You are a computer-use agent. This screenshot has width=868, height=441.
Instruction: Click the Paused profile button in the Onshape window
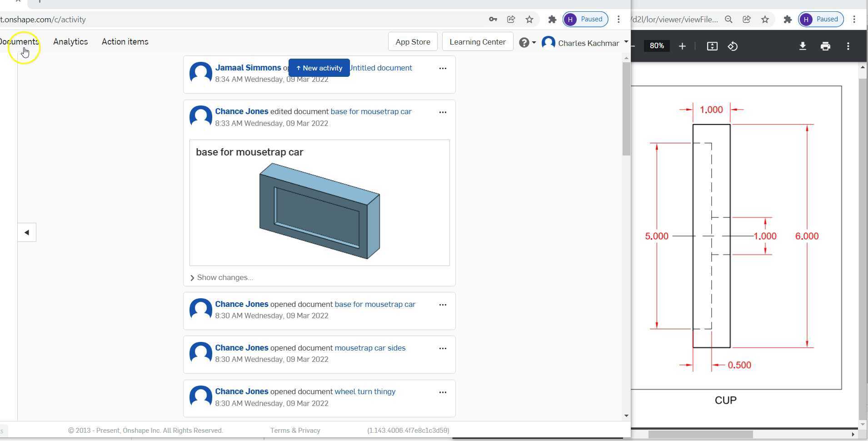pyautogui.click(x=585, y=19)
